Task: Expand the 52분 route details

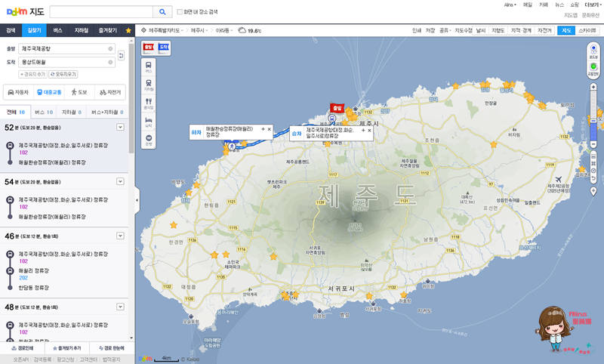Action: (x=120, y=127)
